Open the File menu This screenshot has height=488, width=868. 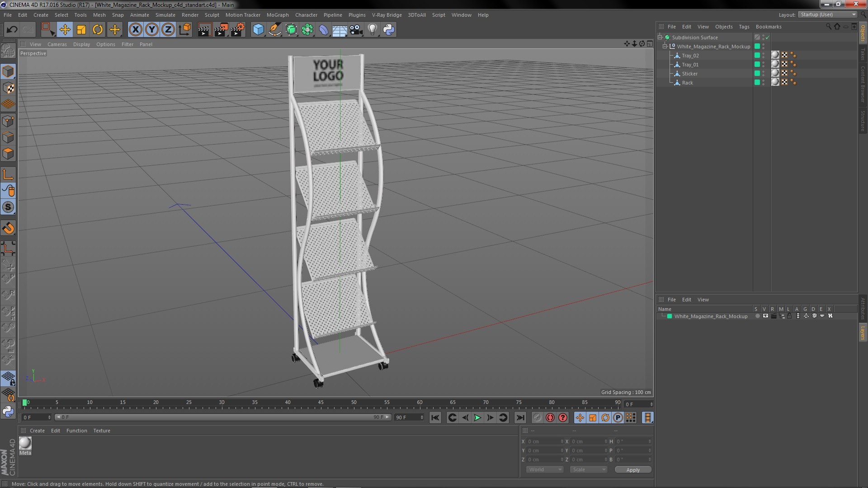(8, 15)
